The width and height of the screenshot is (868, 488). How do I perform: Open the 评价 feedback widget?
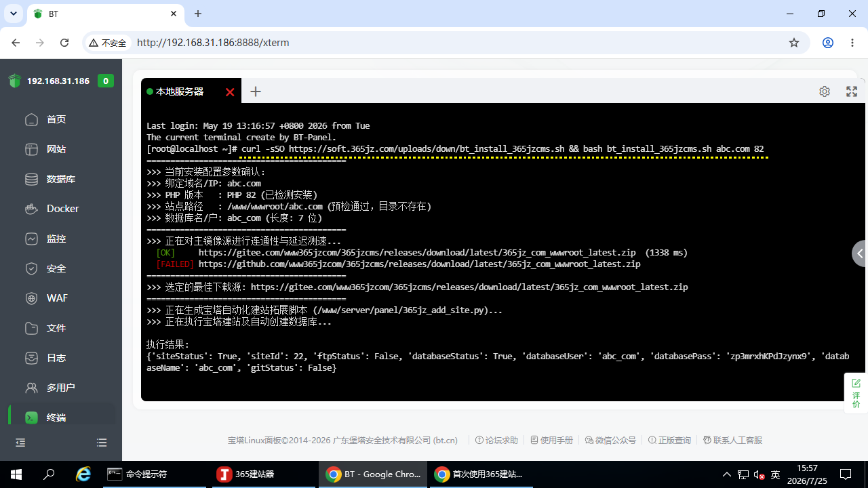(856, 393)
